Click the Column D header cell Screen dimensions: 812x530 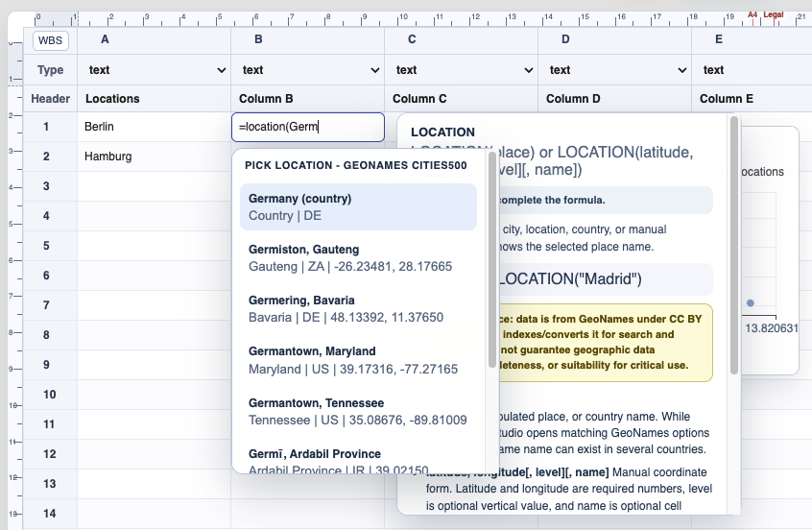point(614,99)
